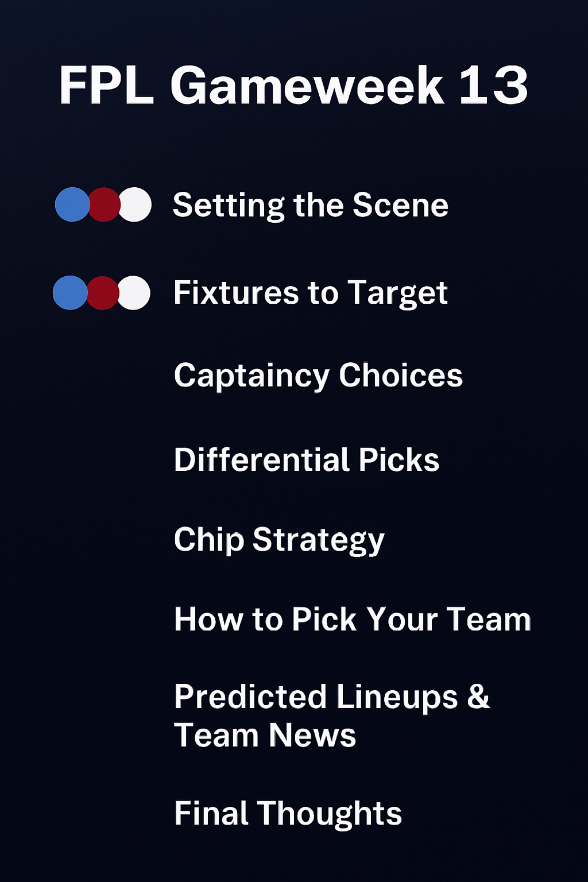Click the word 'Strategy'
Screen dimensions: 588x882
[x=319, y=540]
